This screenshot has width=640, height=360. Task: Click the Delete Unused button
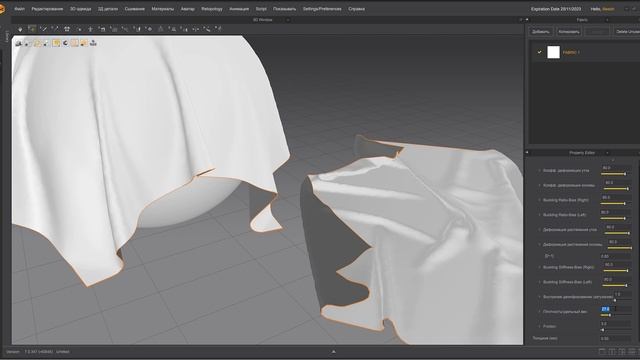click(627, 31)
